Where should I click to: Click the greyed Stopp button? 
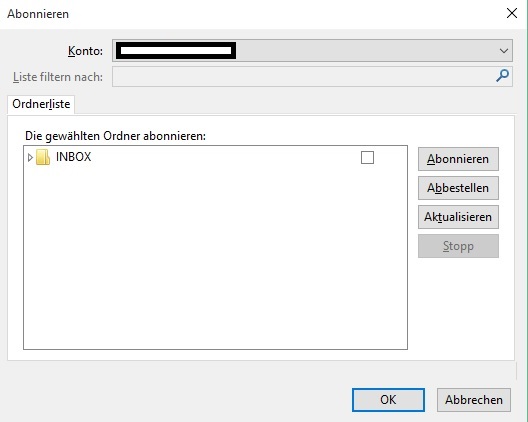458,246
